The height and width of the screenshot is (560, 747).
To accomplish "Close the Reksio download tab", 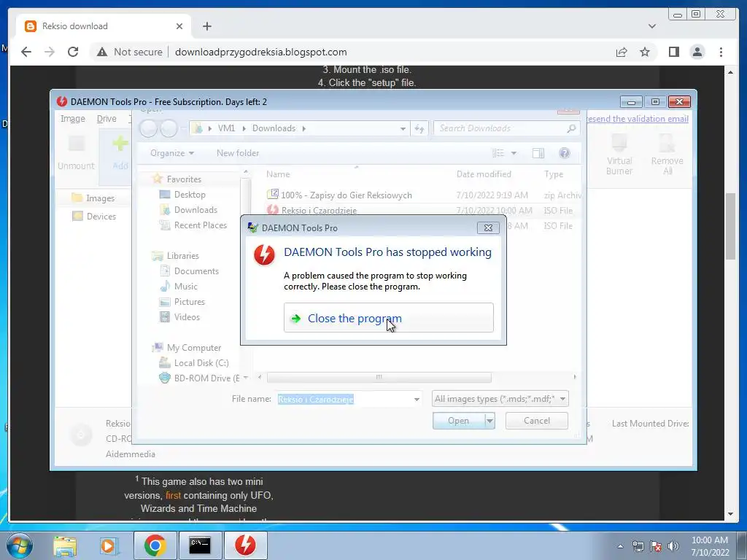I will click(x=179, y=26).
